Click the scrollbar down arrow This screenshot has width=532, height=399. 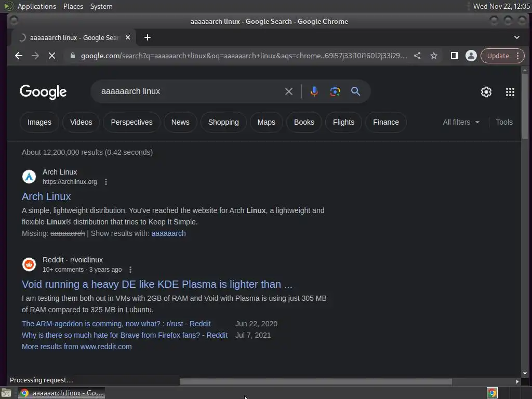525,374
